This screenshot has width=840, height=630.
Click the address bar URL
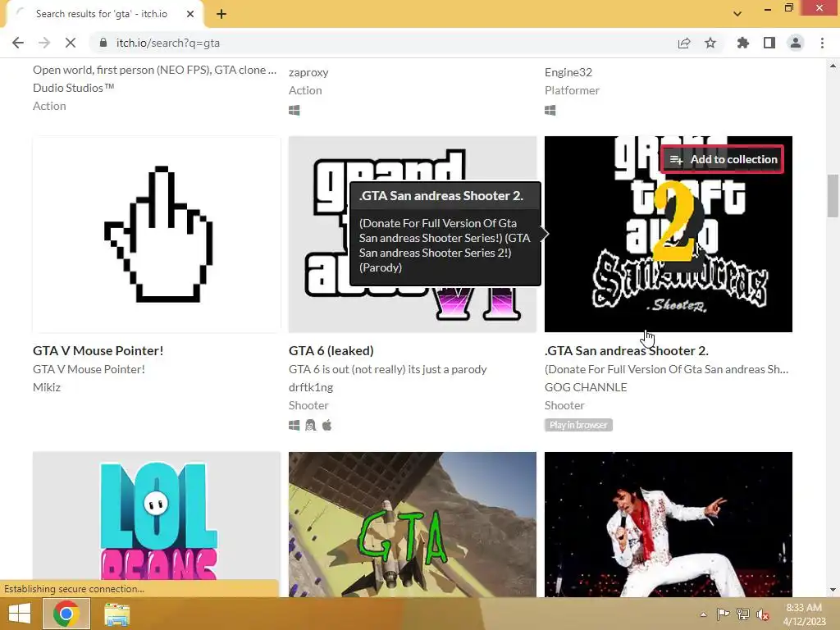pyautogui.click(x=167, y=43)
